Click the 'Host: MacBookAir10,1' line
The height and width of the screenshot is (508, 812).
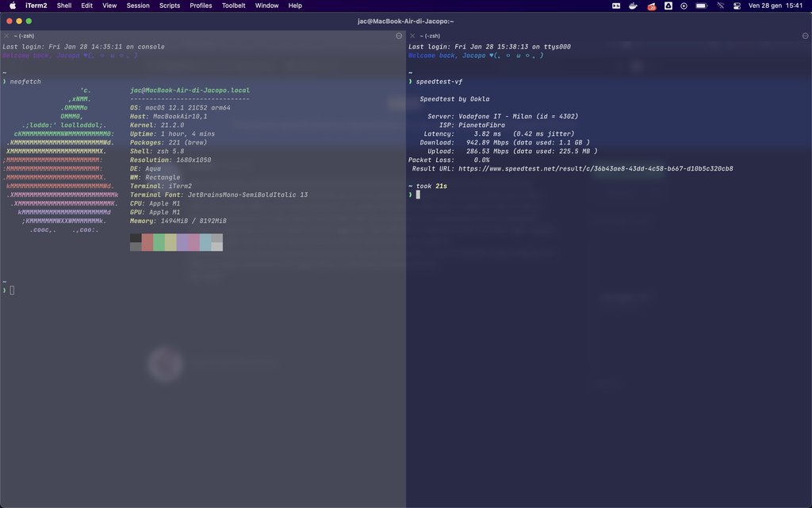click(x=168, y=117)
